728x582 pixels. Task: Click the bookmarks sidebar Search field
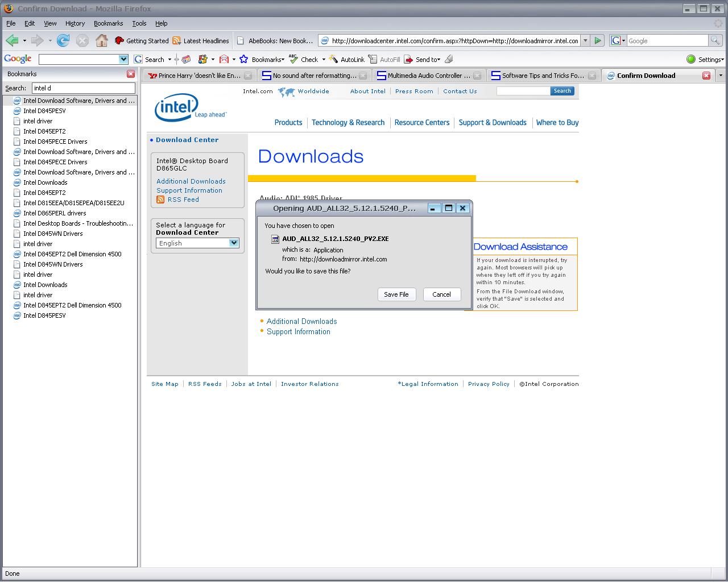point(83,88)
